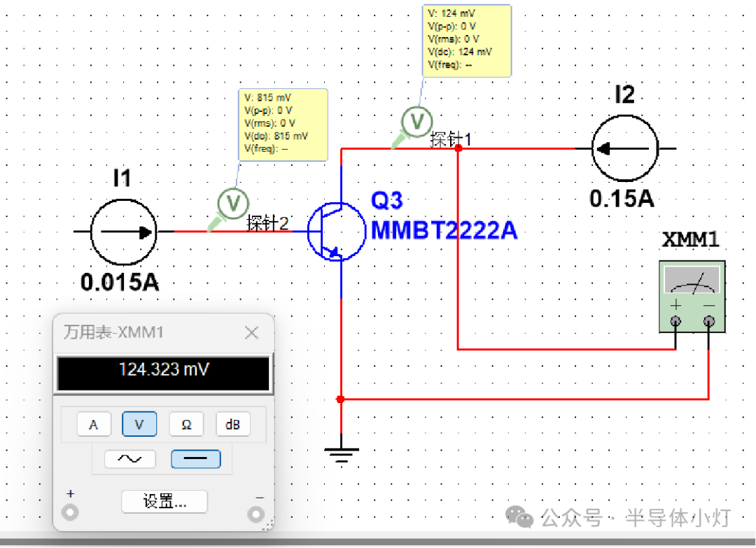Viewport: 756px width, 548px height.
Task: Click the wire junction dot near 探针1
Action: tap(458, 148)
